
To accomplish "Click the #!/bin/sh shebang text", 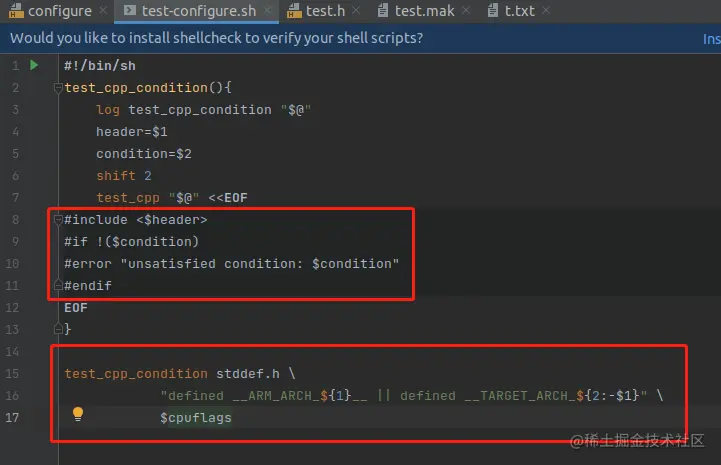I will [x=100, y=66].
